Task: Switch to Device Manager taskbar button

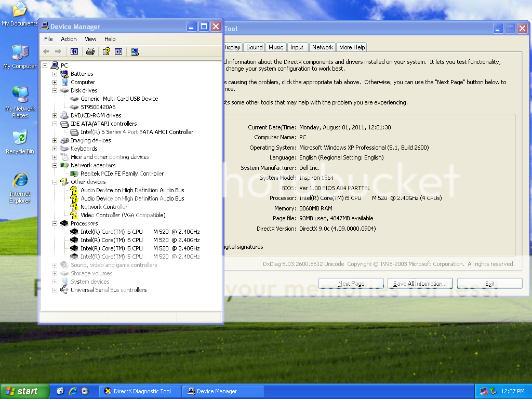Action: 223,391
